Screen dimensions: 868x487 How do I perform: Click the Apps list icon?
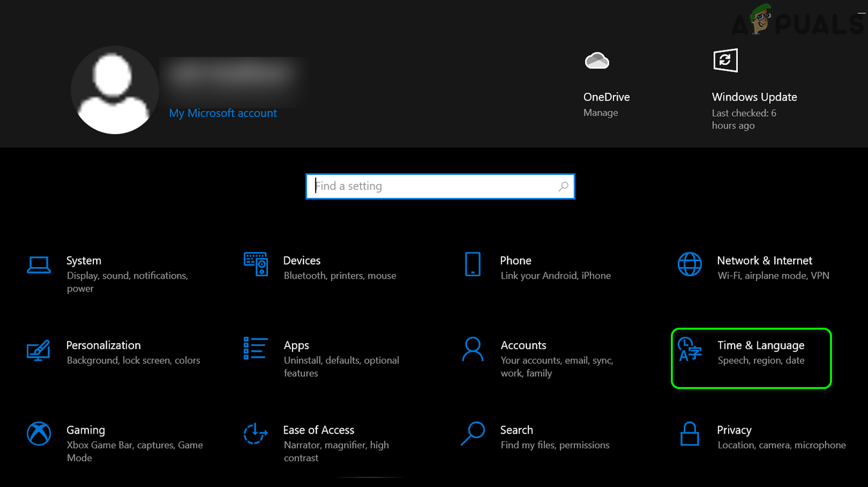coord(256,348)
